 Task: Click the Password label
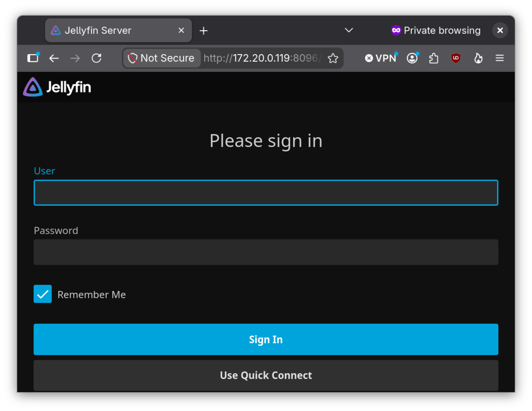tap(56, 231)
